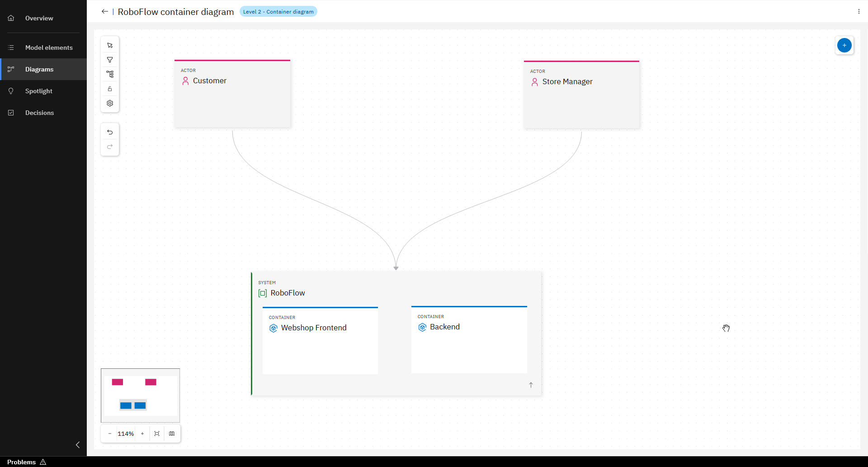The height and width of the screenshot is (467, 868).
Task: Click the redo icon
Action: point(110,147)
